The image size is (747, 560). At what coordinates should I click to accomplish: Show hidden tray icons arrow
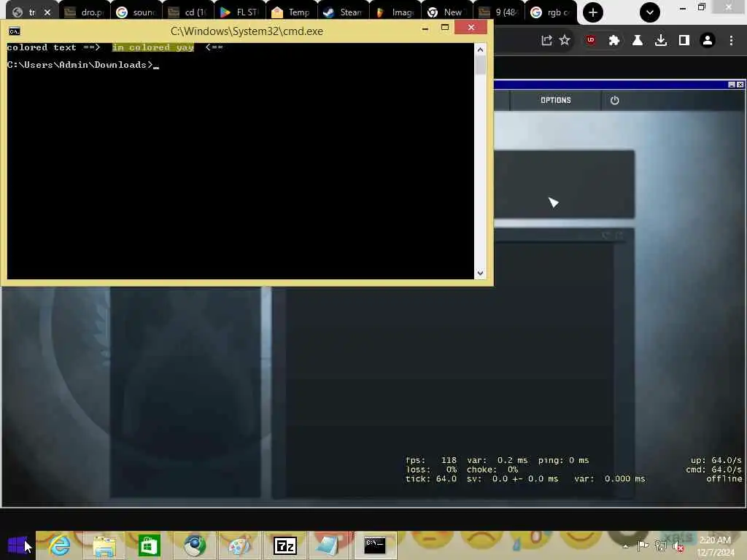pos(625,546)
